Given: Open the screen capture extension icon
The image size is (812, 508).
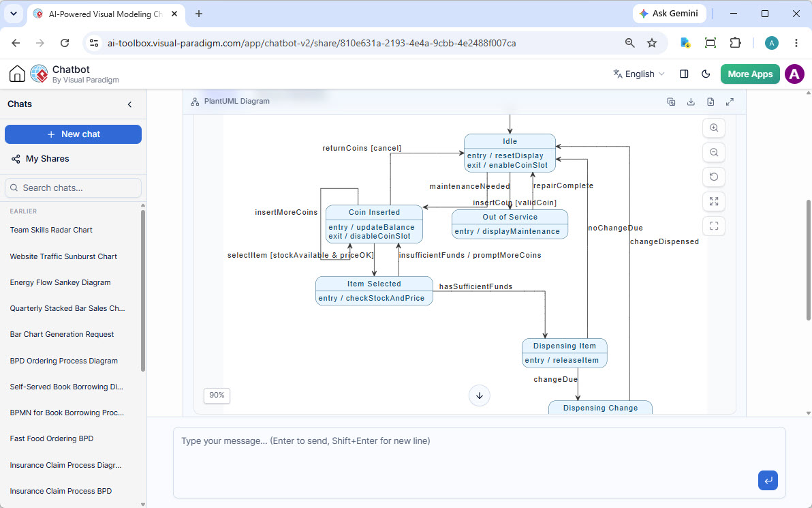Looking at the screenshot, I should [x=710, y=43].
